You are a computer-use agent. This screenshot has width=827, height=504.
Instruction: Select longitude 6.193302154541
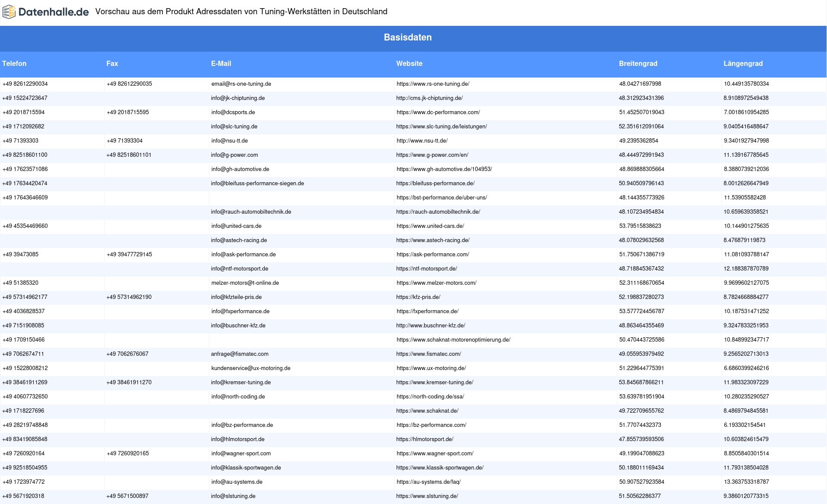coord(745,425)
